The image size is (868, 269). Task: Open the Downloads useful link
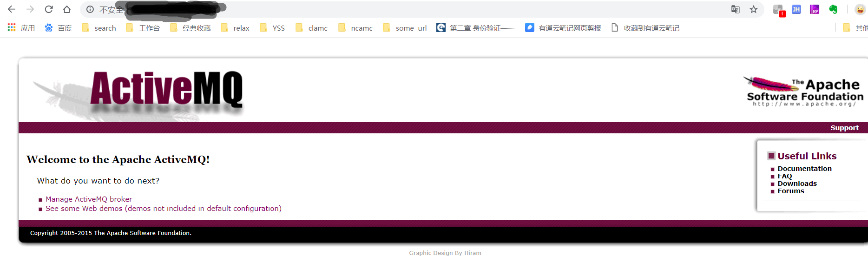pos(797,184)
